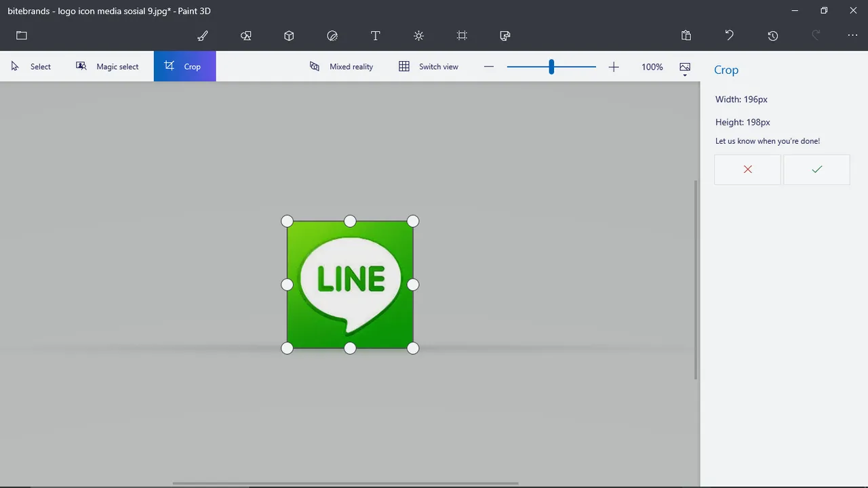Click the left-middle crop handle
Viewport: 868px width, 488px height.
pos(287,285)
